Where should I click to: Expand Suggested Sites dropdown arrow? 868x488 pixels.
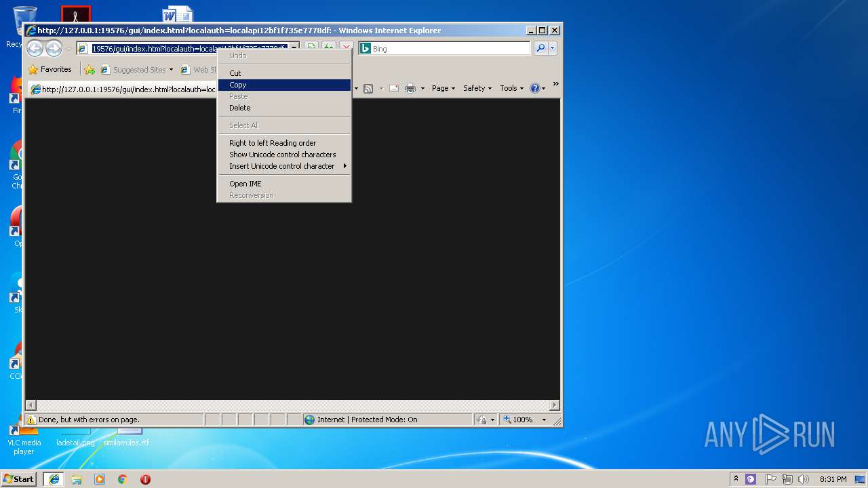171,69
